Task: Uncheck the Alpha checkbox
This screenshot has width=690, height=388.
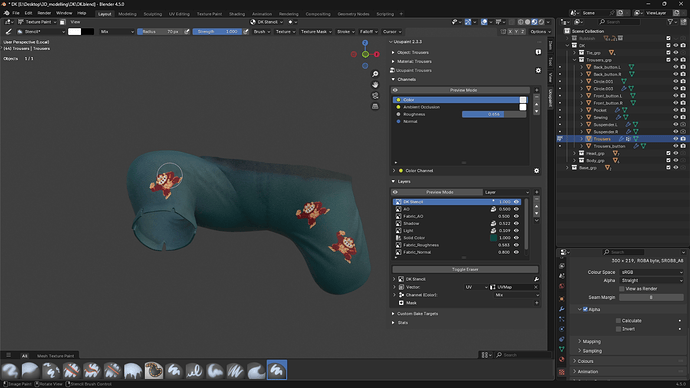Action: (x=585, y=309)
